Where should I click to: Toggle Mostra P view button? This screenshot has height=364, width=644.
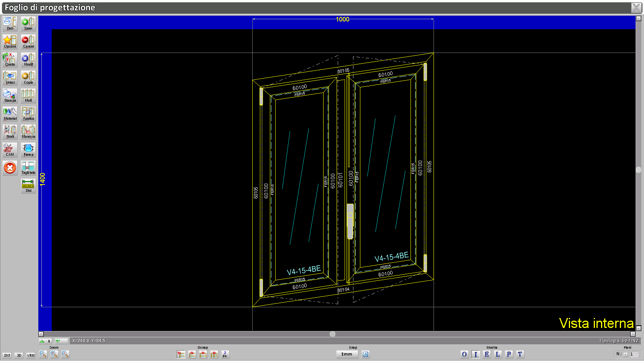click(509, 354)
